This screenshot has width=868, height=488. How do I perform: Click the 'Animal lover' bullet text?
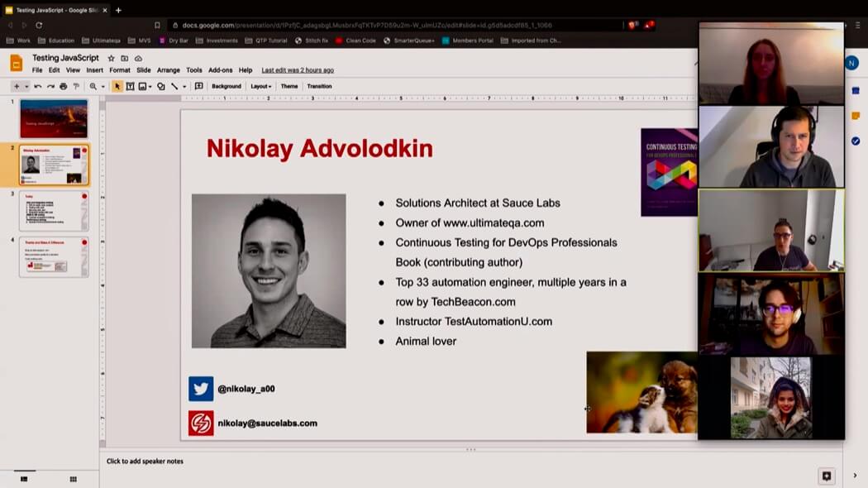426,342
